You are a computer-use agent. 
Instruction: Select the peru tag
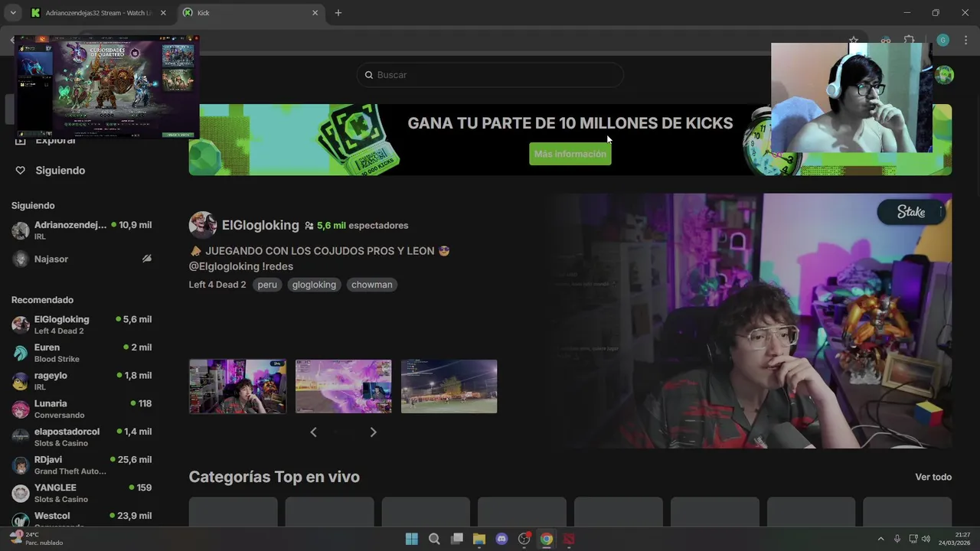pyautogui.click(x=267, y=285)
